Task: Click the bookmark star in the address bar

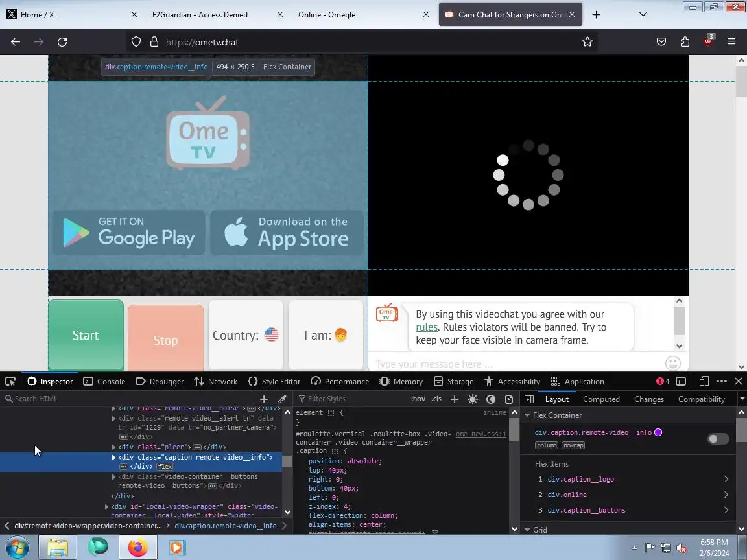Action: click(587, 42)
